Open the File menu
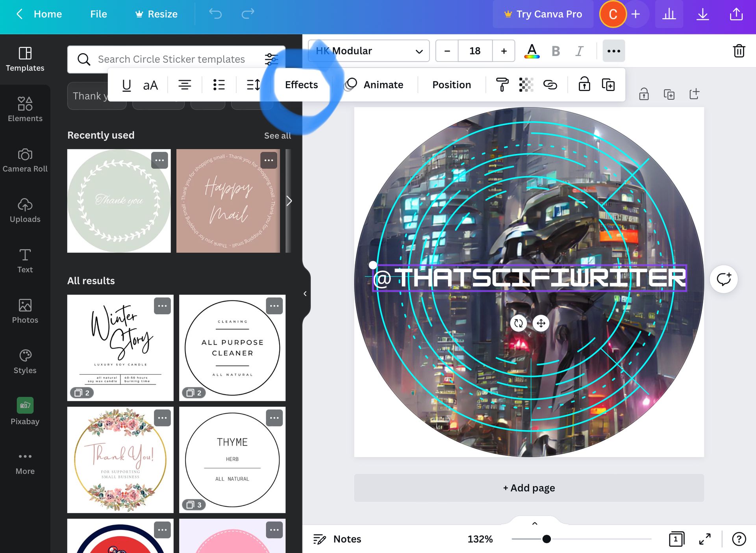This screenshot has height=553, width=756. (98, 14)
